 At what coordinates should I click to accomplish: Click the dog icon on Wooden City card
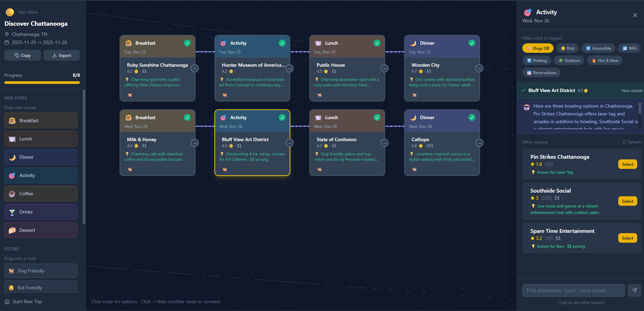(414, 95)
